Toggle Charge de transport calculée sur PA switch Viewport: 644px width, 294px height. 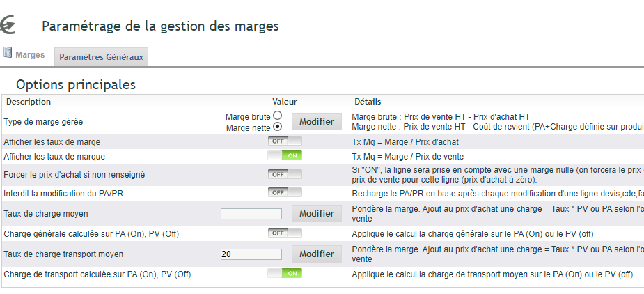[285, 273]
